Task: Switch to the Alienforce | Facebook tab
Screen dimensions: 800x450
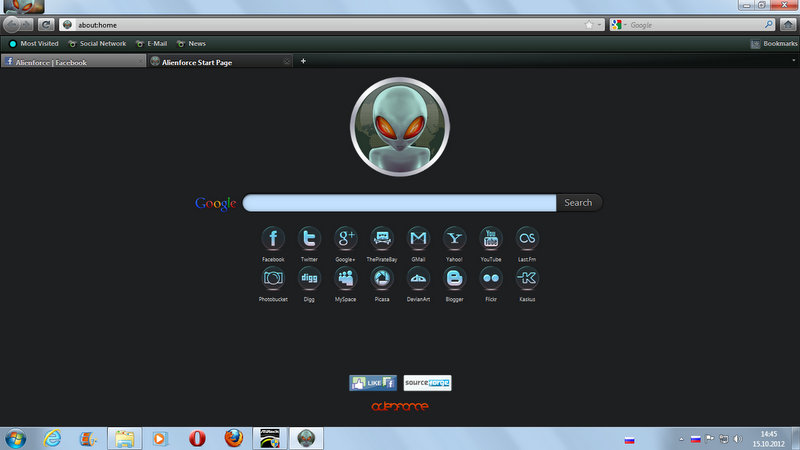Action: click(73, 62)
